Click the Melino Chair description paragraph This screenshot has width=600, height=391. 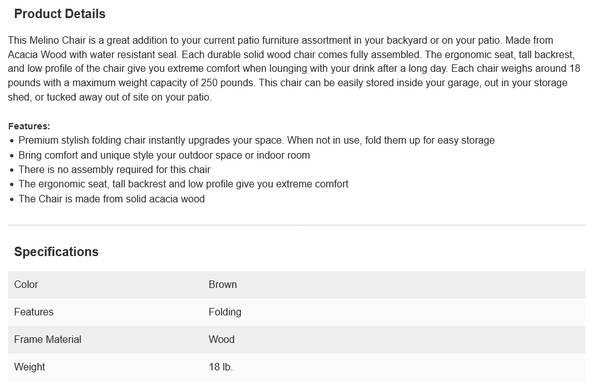(x=294, y=69)
